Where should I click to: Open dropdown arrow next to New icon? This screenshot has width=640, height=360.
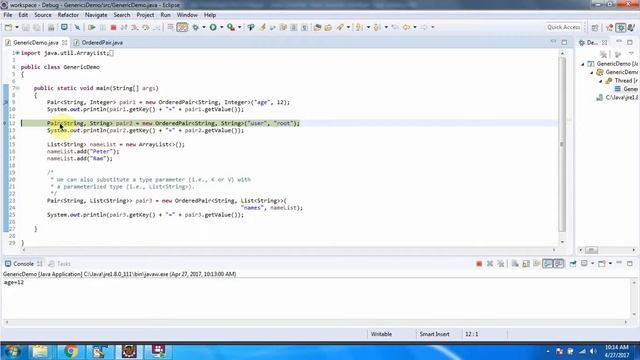coord(17,27)
